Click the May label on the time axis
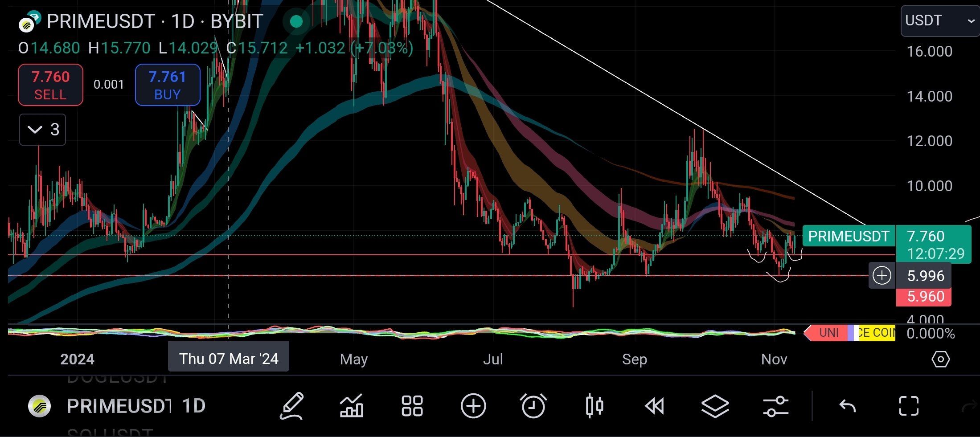This screenshot has height=437, width=980. pos(353,359)
